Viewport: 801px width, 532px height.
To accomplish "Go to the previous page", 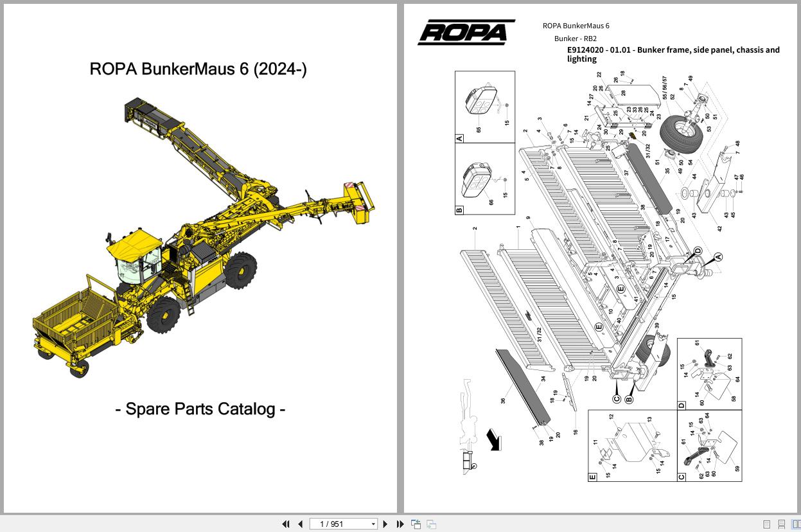I will [300, 524].
